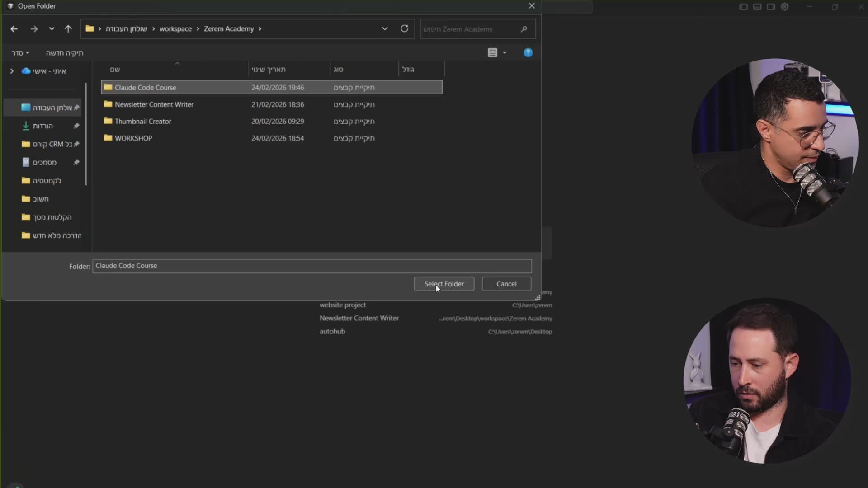Viewport: 868px width, 488px height.
Task: Expand the OneDrive personal tree node
Action: point(12,71)
